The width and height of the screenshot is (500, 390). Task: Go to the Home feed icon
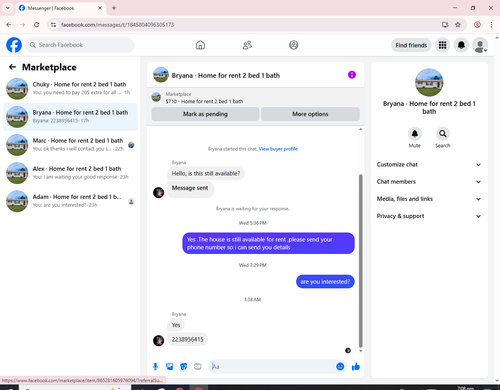pyautogui.click(x=200, y=45)
